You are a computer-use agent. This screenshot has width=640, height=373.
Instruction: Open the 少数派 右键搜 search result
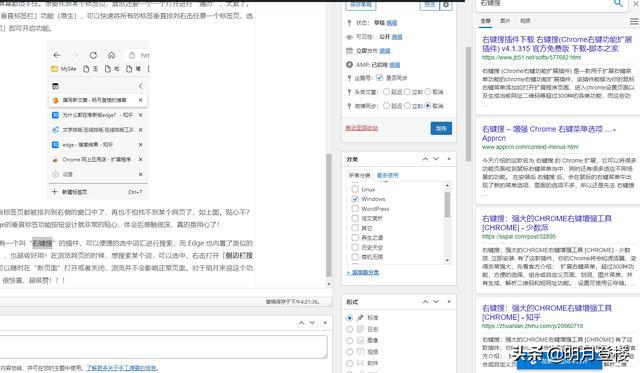[x=547, y=223]
